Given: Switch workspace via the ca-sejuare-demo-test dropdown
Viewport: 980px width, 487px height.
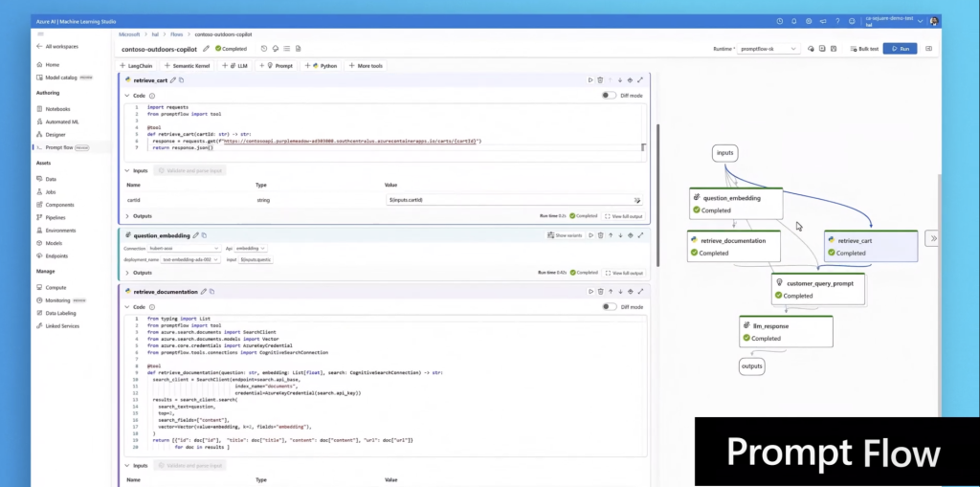Looking at the screenshot, I should click(x=895, y=21).
